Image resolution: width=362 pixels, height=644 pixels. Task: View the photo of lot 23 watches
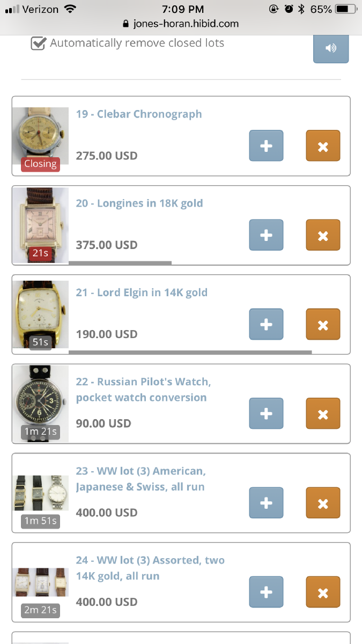[40, 493]
